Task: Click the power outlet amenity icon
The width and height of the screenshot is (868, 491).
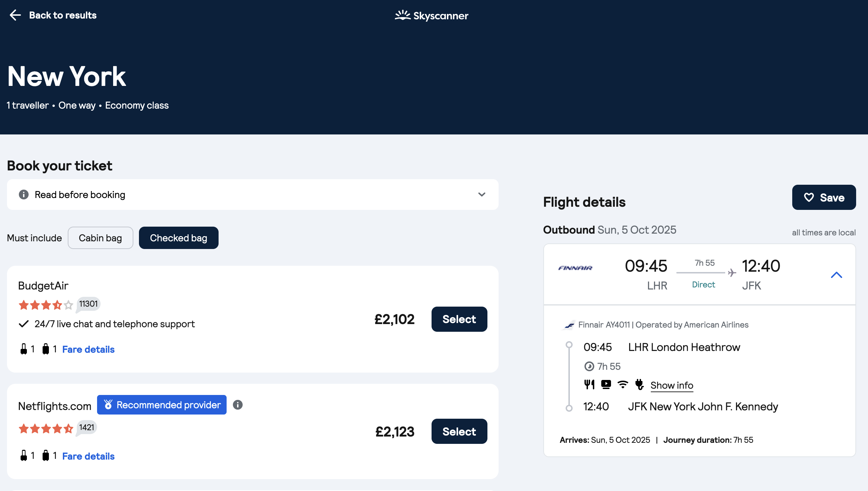Action: tap(639, 385)
